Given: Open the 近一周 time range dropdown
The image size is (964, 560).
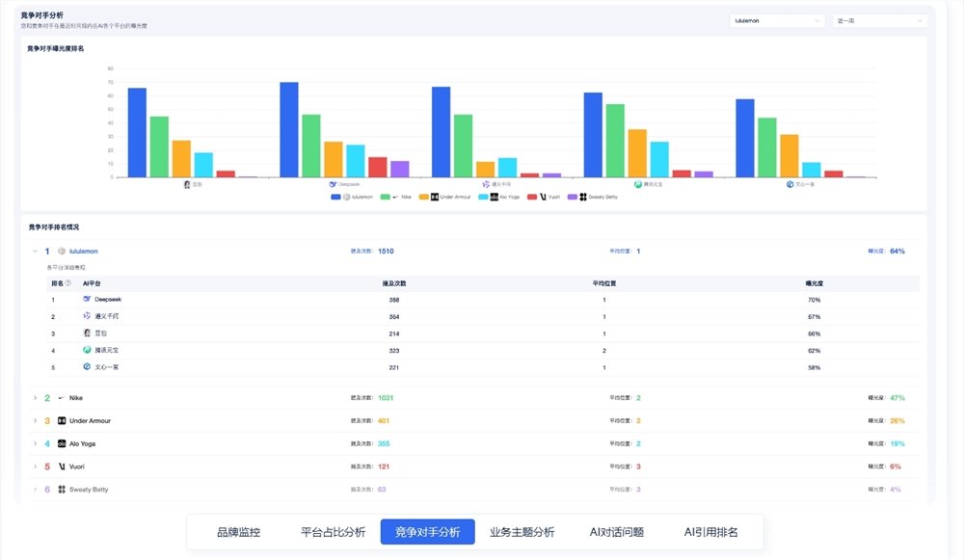Looking at the screenshot, I should [877, 19].
